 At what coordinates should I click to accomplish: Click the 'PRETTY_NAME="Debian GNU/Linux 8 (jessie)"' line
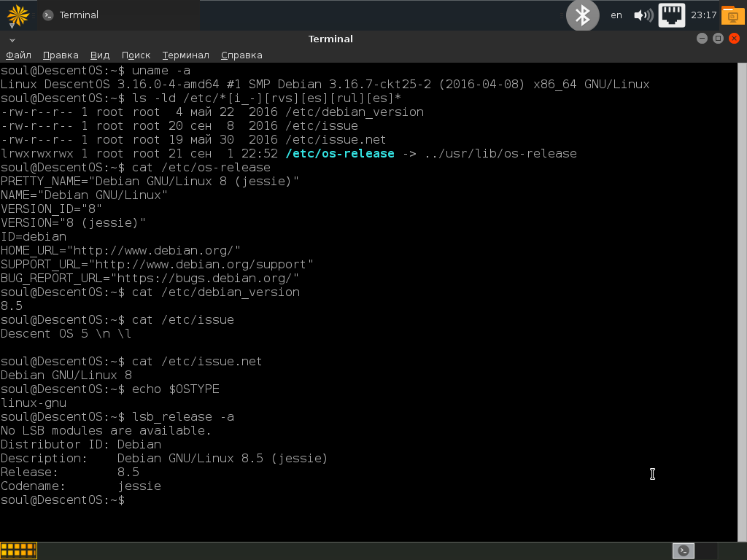[x=150, y=182]
